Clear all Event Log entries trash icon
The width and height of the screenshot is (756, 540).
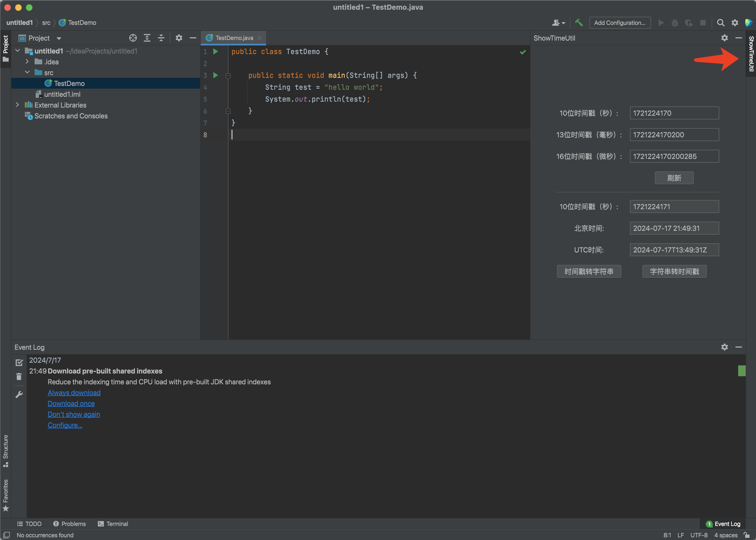[x=19, y=376]
